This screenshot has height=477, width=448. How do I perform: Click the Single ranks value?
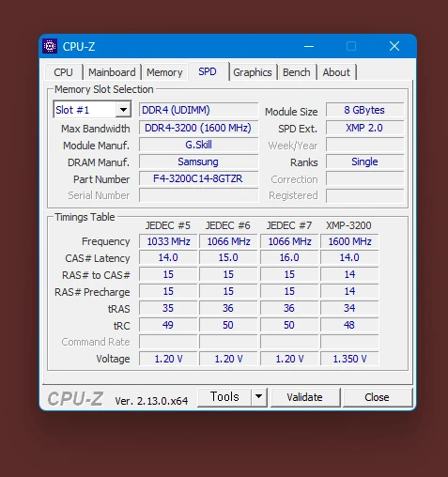pyautogui.click(x=364, y=162)
